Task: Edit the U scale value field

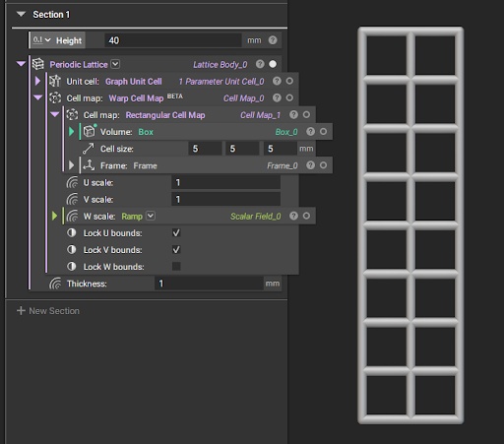Action: point(225,182)
